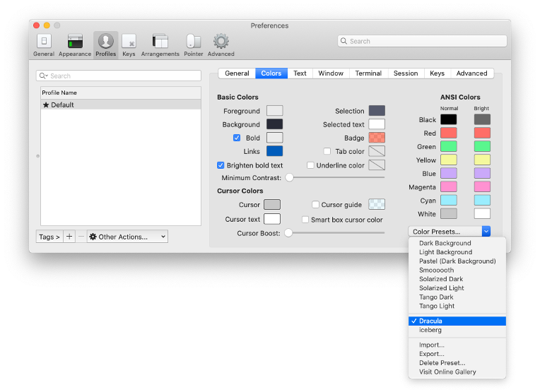Screen dimensions: 540x392
Task: Open the Selection color swatch
Action: pos(377,110)
